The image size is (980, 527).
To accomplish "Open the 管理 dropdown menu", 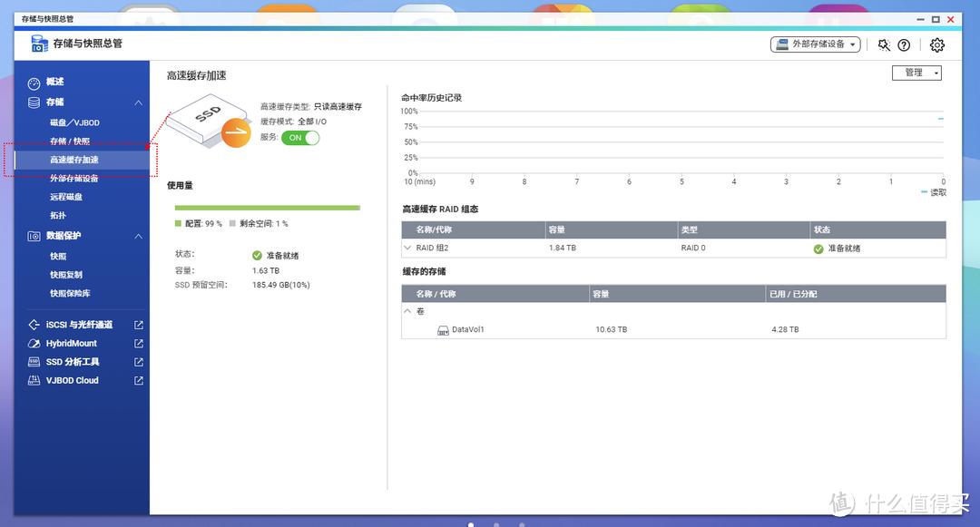I will [916, 72].
